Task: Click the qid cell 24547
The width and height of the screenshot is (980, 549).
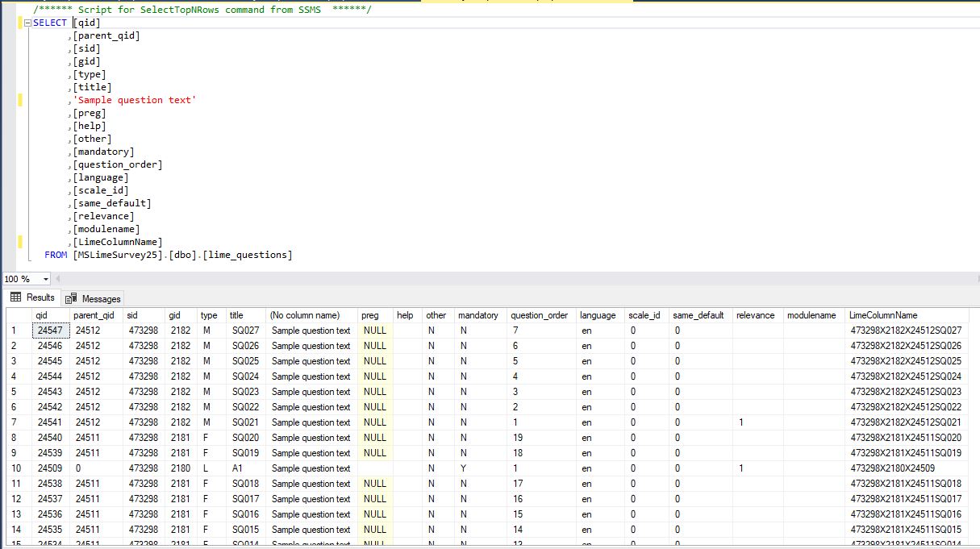Action: pyautogui.click(x=50, y=331)
